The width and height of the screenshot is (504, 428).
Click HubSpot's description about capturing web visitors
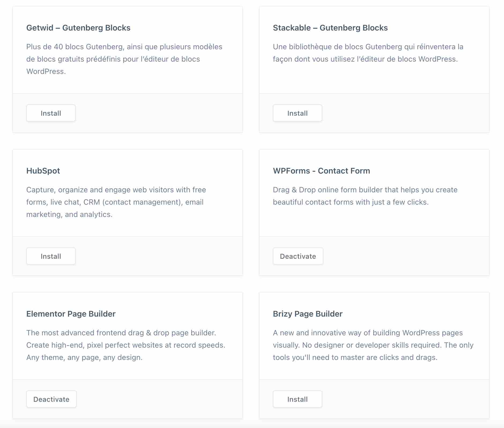coord(116,202)
